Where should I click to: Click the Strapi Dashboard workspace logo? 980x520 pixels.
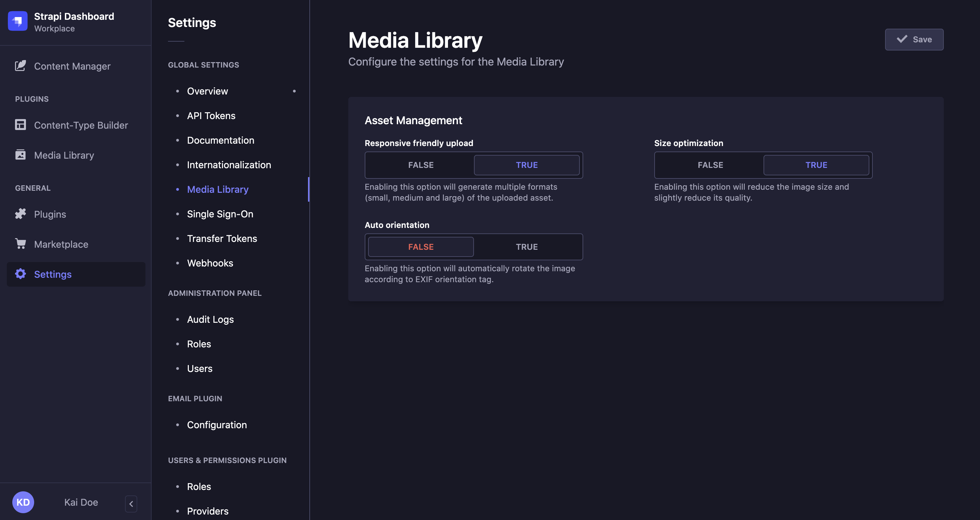tap(17, 21)
